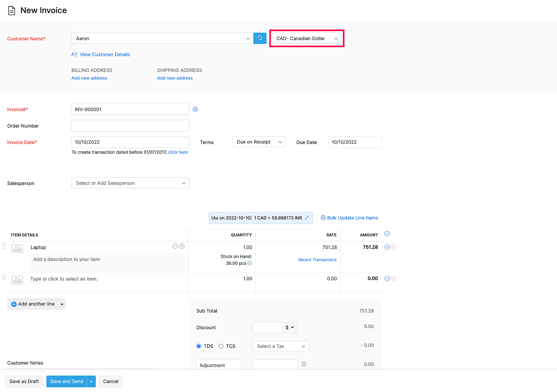Edit exchange rate with pencil icon
The height and width of the screenshot is (392, 557).
click(307, 218)
